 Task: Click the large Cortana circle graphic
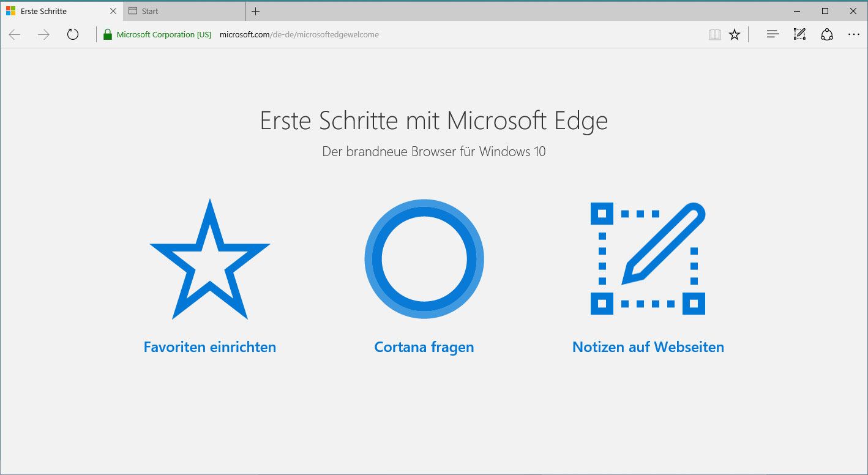(x=424, y=259)
